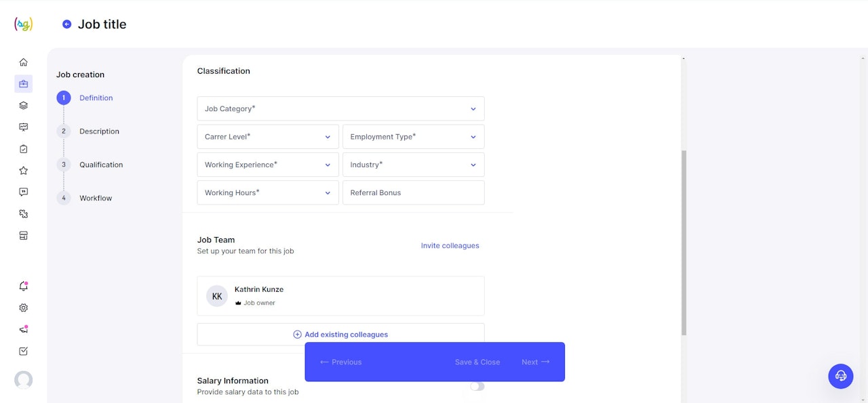Click the Referral Bonus input field
This screenshot has width=868, height=403.
413,193
